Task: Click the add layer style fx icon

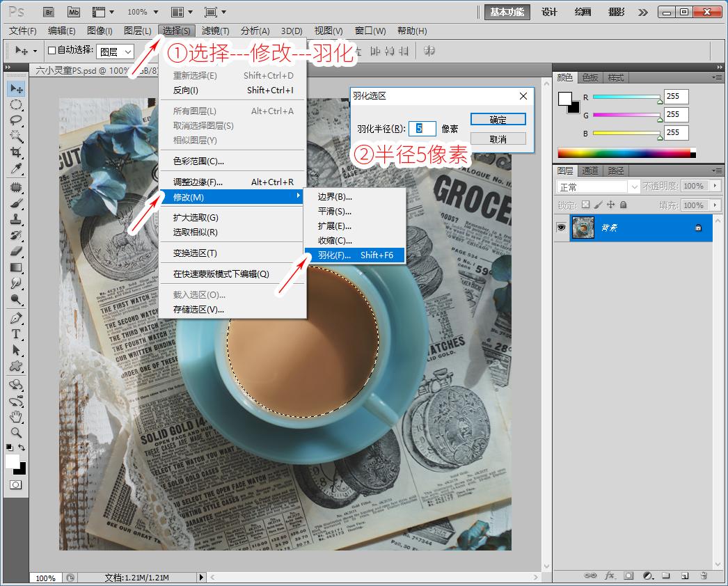Action: [610, 576]
